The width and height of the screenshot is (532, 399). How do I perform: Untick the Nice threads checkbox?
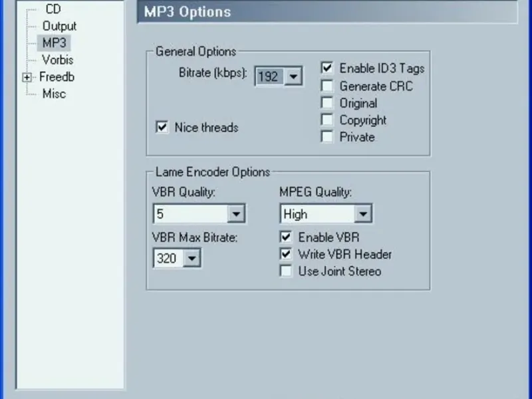[162, 127]
